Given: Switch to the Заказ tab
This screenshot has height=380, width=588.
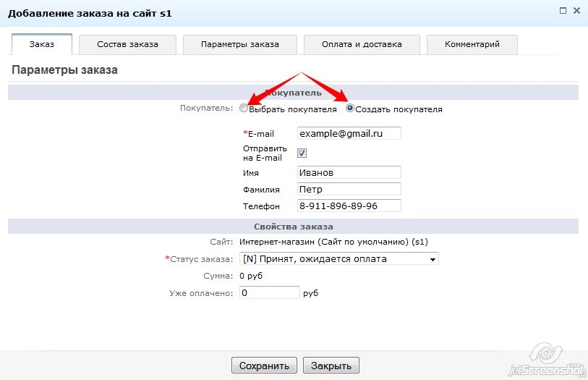Looking at the screenshot, I should click(42, 44).
